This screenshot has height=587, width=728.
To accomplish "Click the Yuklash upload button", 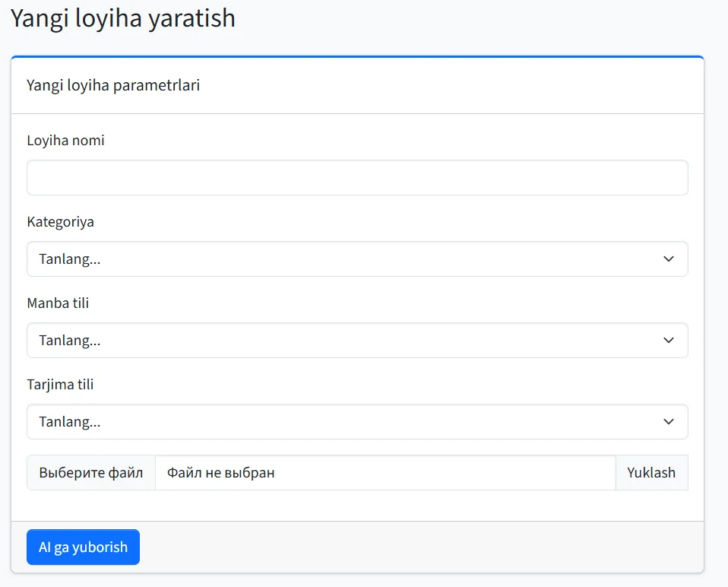I will (651, 472).
